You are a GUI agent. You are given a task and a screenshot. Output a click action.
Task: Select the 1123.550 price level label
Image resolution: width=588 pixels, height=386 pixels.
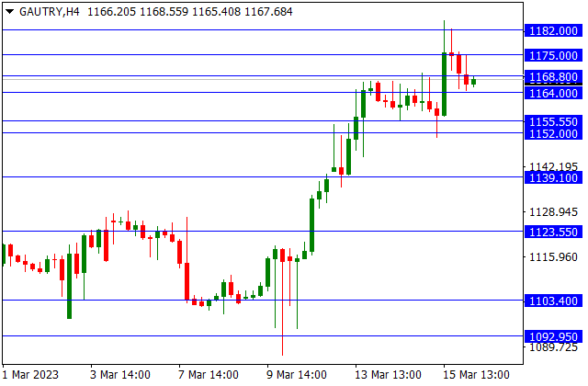pos(553,233)
